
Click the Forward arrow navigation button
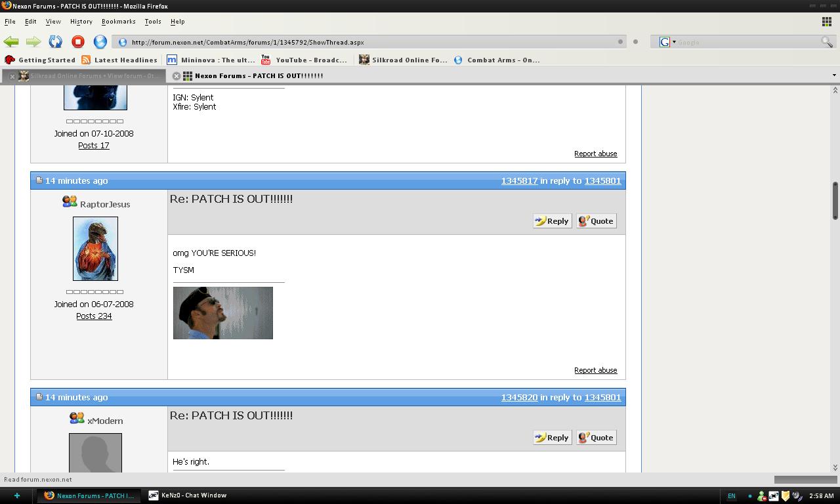pos(33,42)
